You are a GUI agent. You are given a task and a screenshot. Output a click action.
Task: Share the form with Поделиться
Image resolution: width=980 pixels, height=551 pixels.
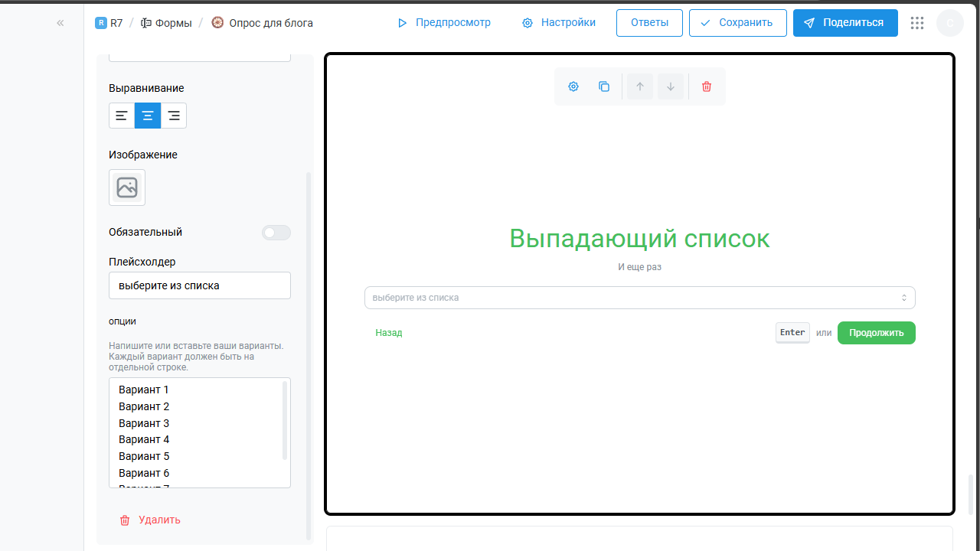pyautogui.click(x=845, y=23)
